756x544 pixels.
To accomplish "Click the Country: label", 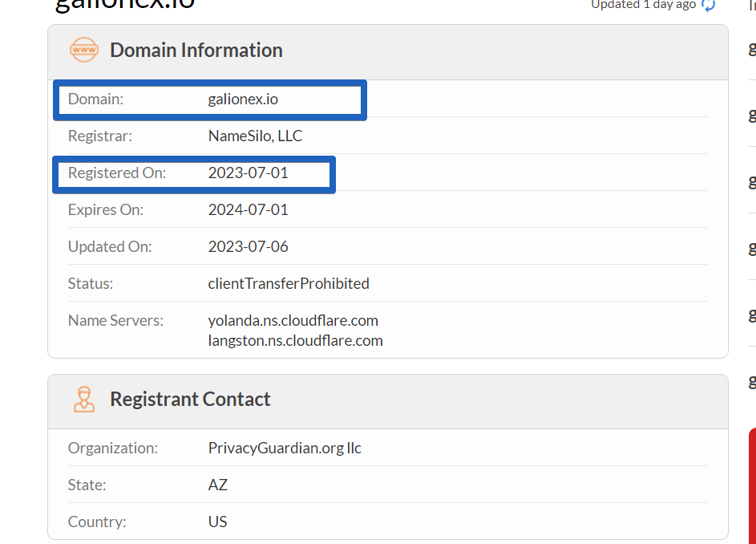I will (97, 522).
